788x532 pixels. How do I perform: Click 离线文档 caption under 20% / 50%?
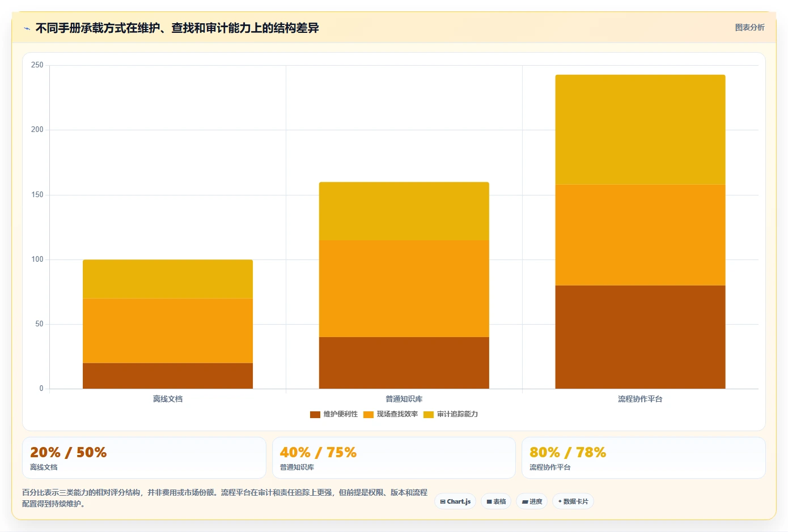coord(44,467)
